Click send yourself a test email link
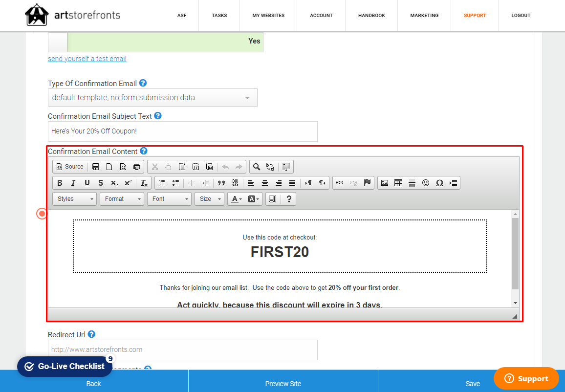565x392 pixels. click(x=87, y=59)
